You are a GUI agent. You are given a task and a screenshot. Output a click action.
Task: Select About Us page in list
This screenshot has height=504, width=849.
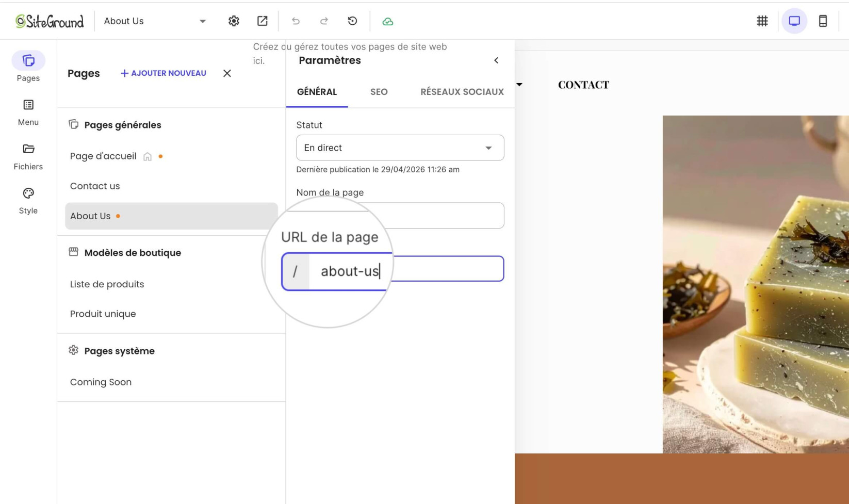[171, 216]
